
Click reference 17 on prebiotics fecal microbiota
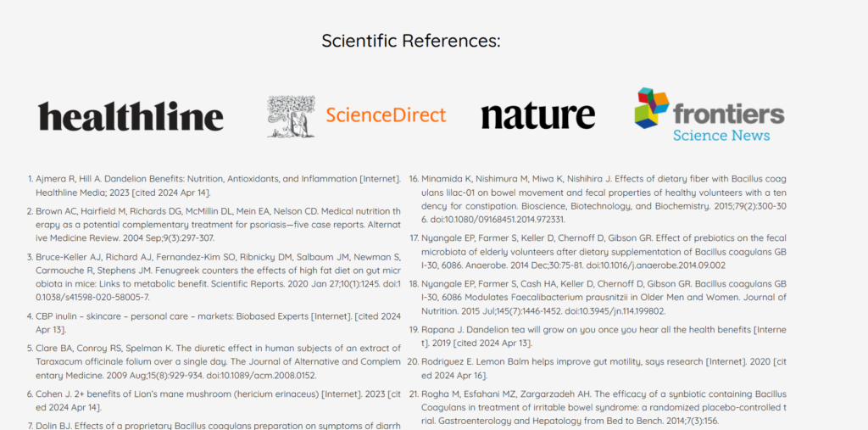click(x=598, y=252)
